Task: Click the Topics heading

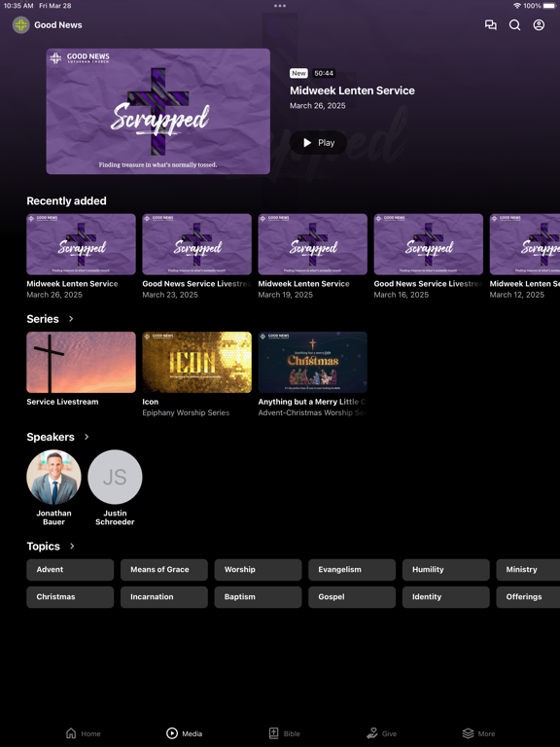Action: point(44,546)
